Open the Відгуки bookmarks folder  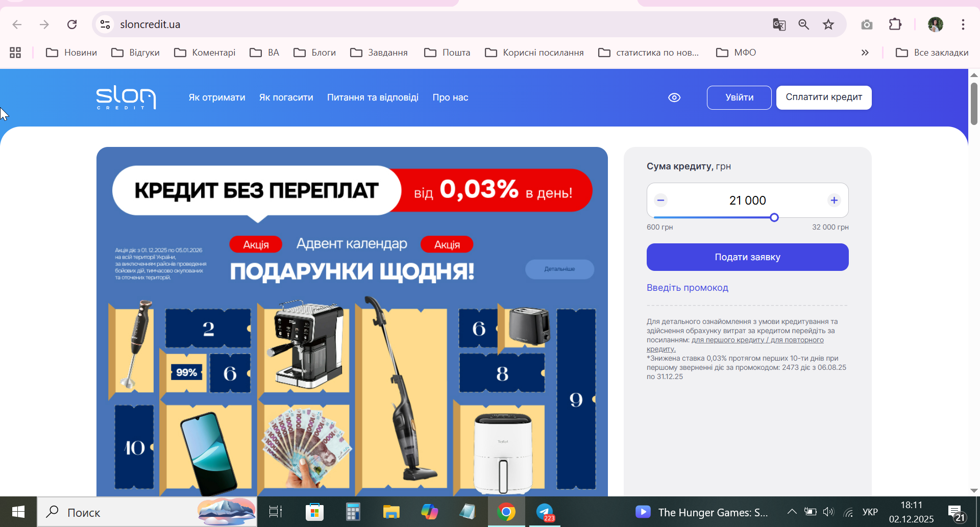pos(136,53)
